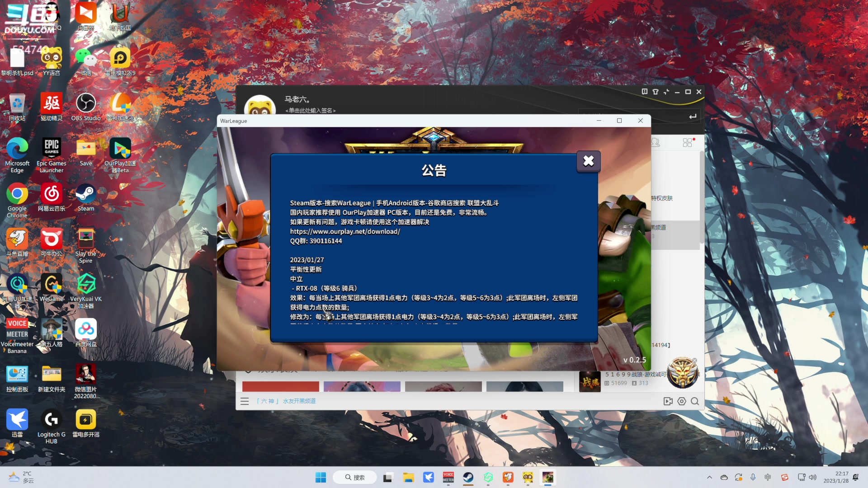Switch to WarLeague app on taskbar
868x488 pixels.
coord(548,478)
